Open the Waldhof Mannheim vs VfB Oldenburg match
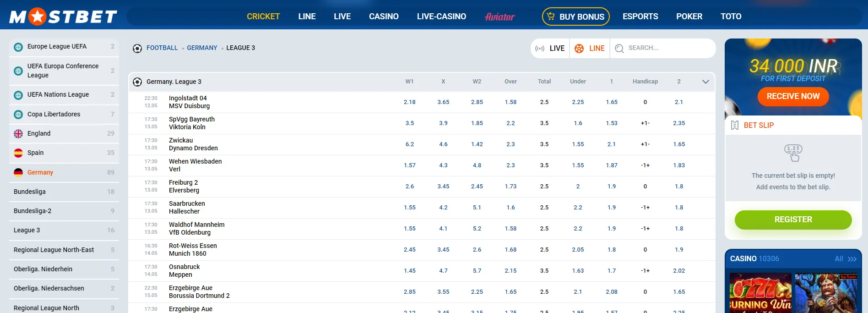 (x=196, y=229)
